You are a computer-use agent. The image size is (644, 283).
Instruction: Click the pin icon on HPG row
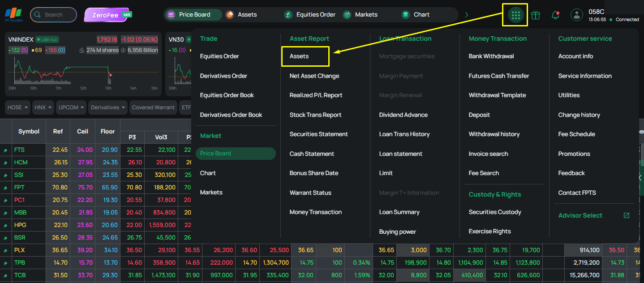[x=6, y=225]
